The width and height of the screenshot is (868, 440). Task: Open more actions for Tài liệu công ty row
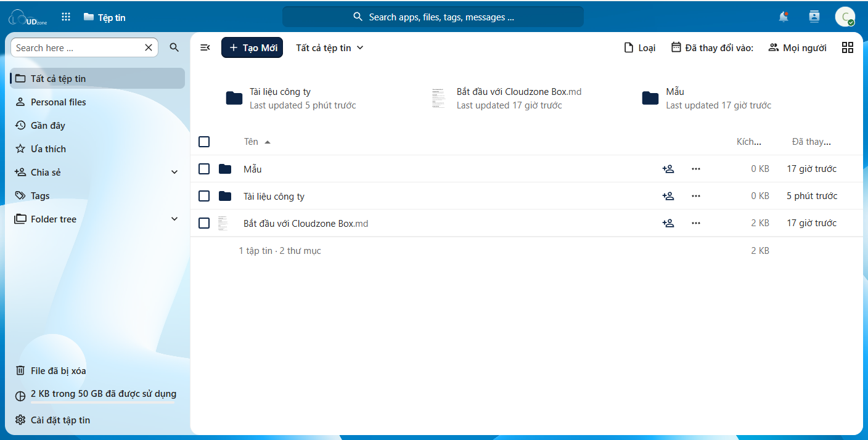696,196
